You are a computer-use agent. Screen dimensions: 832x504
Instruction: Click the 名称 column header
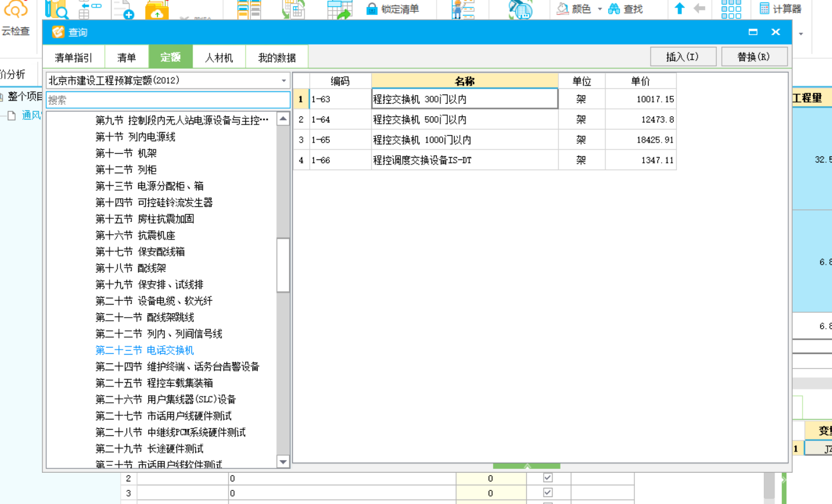[465, 81]
